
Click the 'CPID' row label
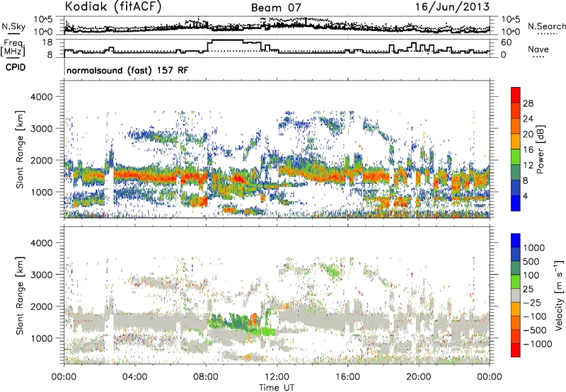pos(16,67)
